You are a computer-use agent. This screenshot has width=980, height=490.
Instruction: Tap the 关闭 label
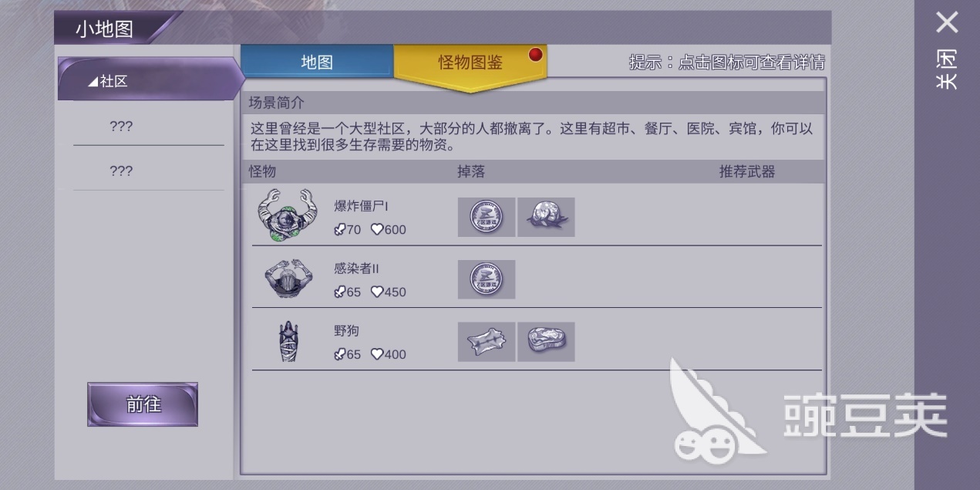click(947, 69)
